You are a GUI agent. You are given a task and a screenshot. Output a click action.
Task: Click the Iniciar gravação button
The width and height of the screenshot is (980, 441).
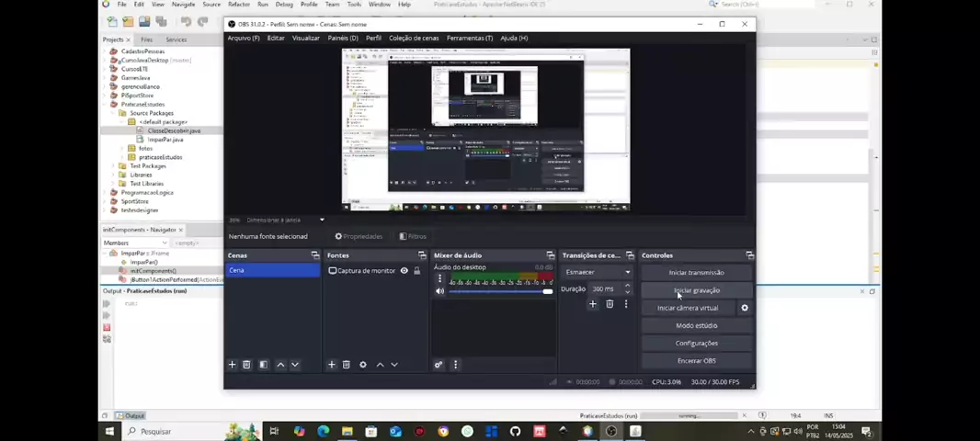pyautogui.click(x=696, y=290)
